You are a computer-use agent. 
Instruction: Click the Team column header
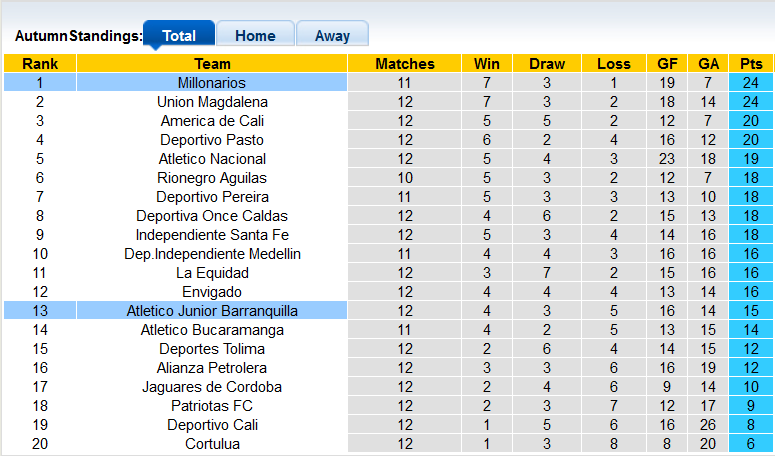click(212, 64)
